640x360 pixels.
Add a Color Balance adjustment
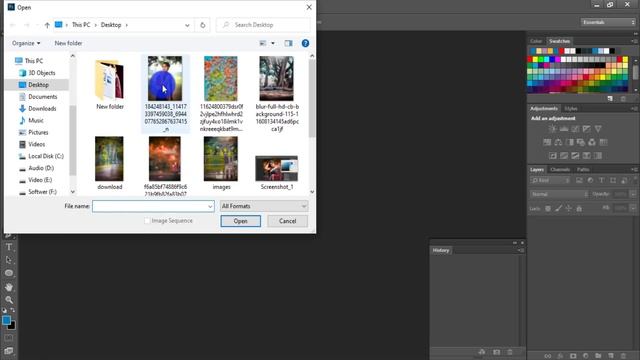pos(558,142)
